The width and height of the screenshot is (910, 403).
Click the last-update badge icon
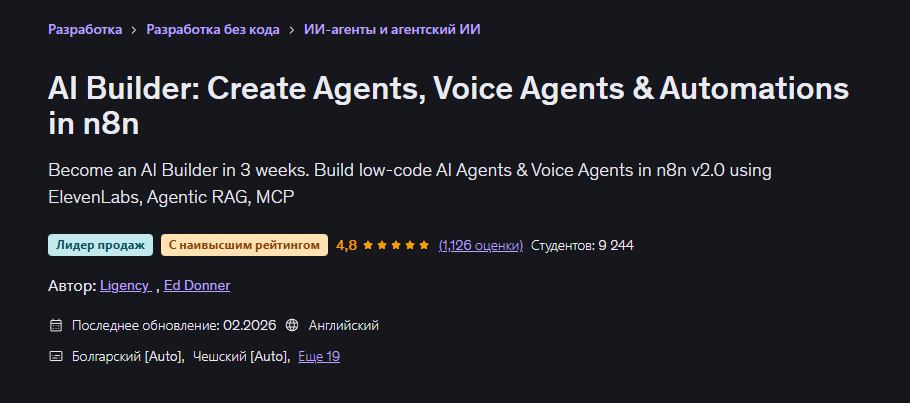tap(55, 325)
